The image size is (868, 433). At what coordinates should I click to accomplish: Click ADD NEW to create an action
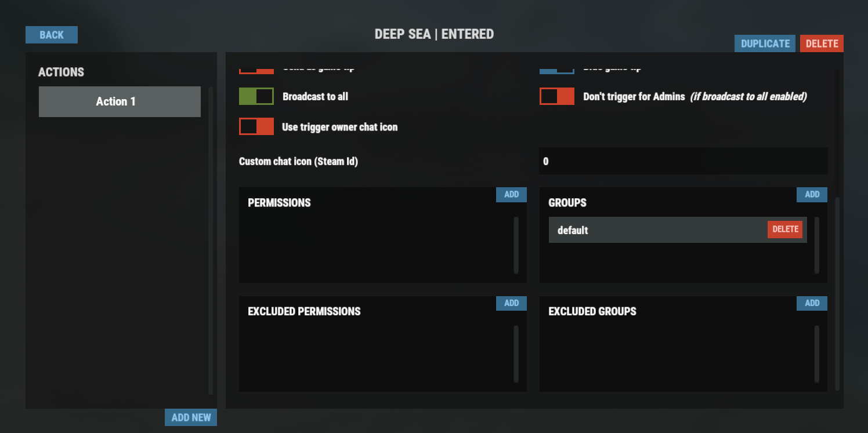(190, 417)
